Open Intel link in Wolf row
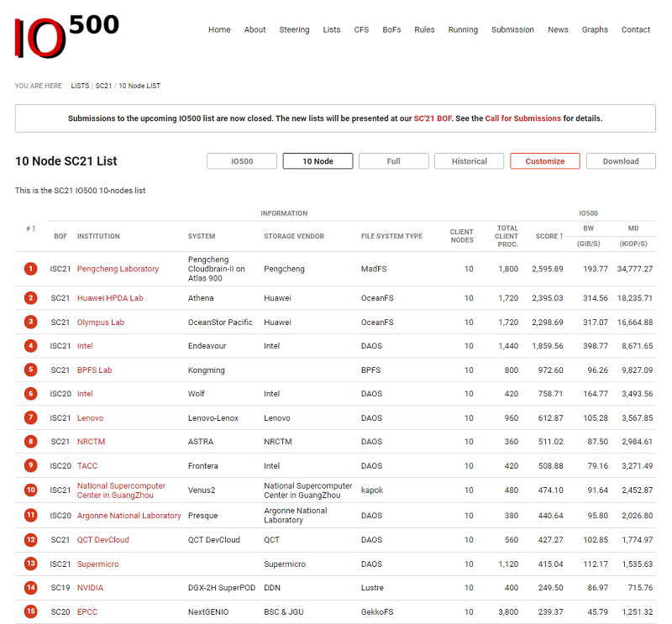 click(85, 393)
